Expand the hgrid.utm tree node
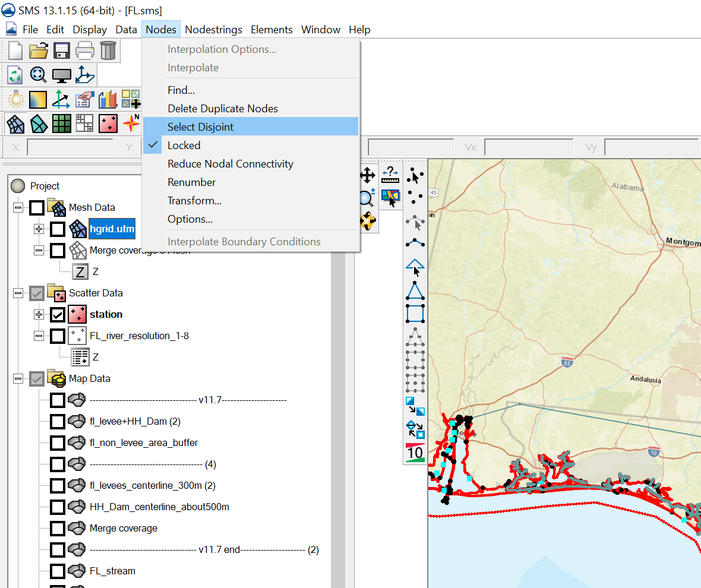Viewport: 701px width, 588px height. (39, 229)
